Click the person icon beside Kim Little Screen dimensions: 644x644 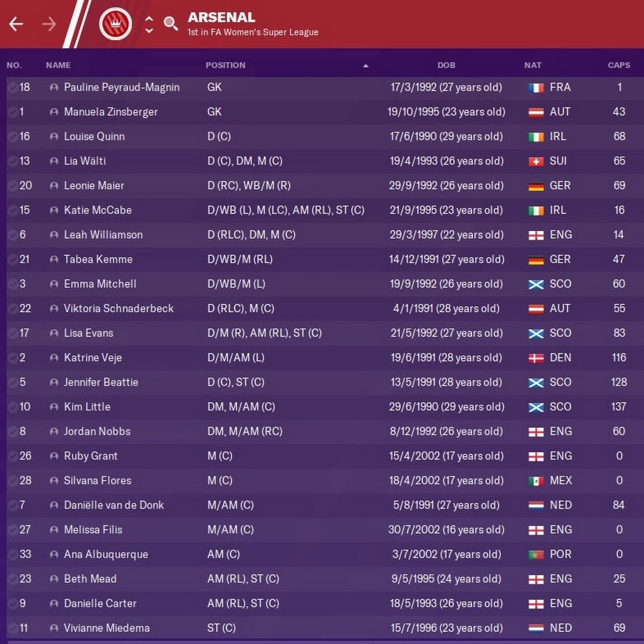coord(54,407)
